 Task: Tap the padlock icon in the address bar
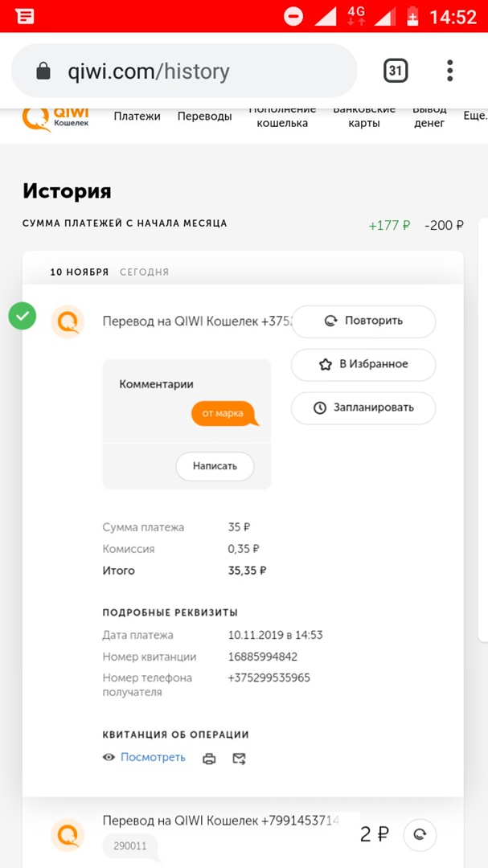(43, 72)
